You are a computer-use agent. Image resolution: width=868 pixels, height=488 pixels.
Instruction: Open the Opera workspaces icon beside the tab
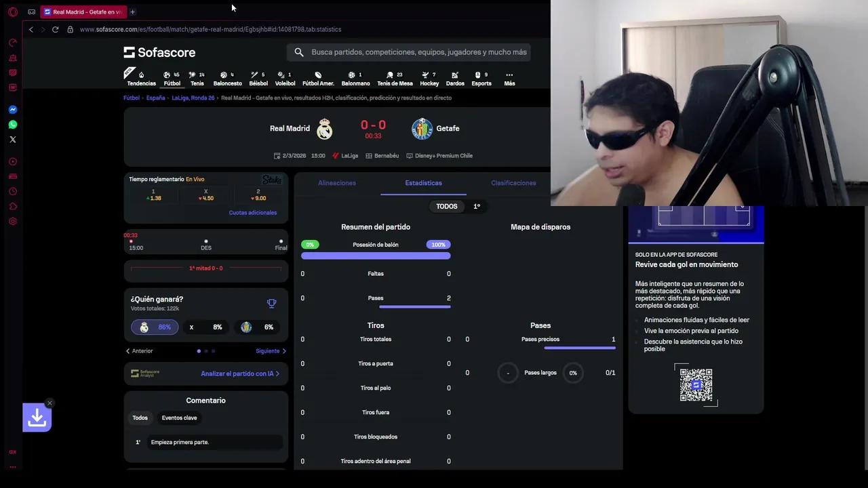(32, 12)
